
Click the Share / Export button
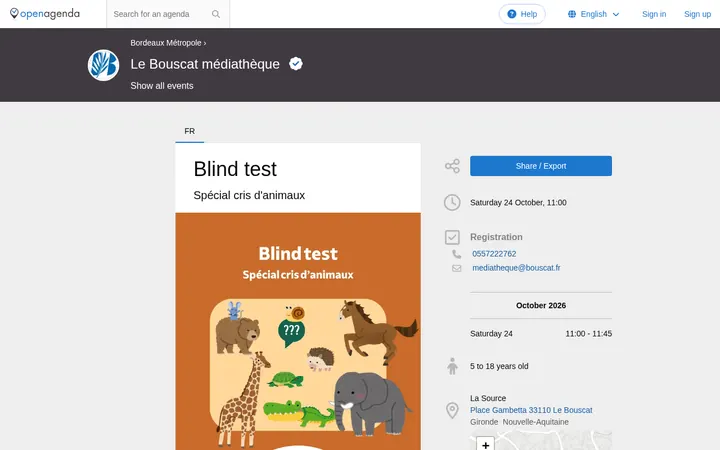coord(540,166)
